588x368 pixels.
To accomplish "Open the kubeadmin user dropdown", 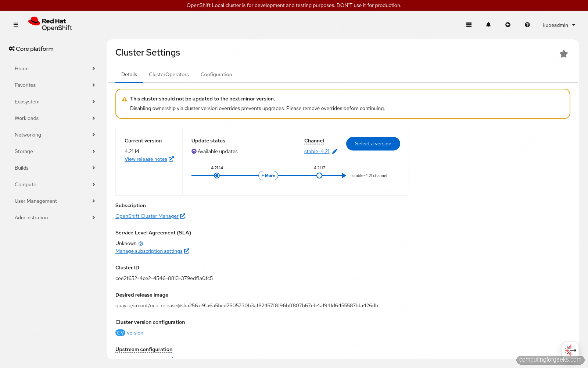I will pos(559,25).
